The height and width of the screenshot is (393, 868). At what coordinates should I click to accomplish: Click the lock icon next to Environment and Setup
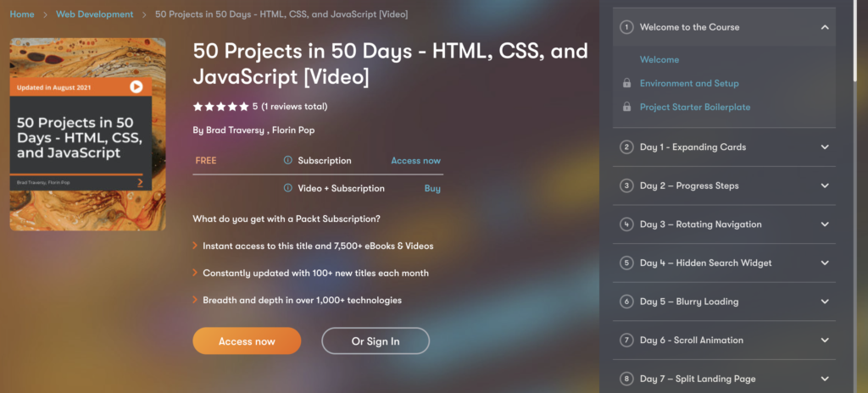tap(626, 84)
